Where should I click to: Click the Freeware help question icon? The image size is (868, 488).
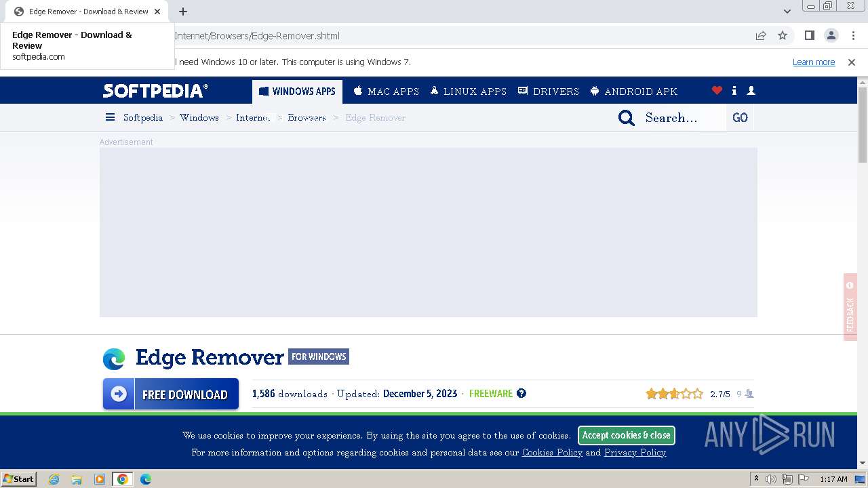tap(521, 393)
